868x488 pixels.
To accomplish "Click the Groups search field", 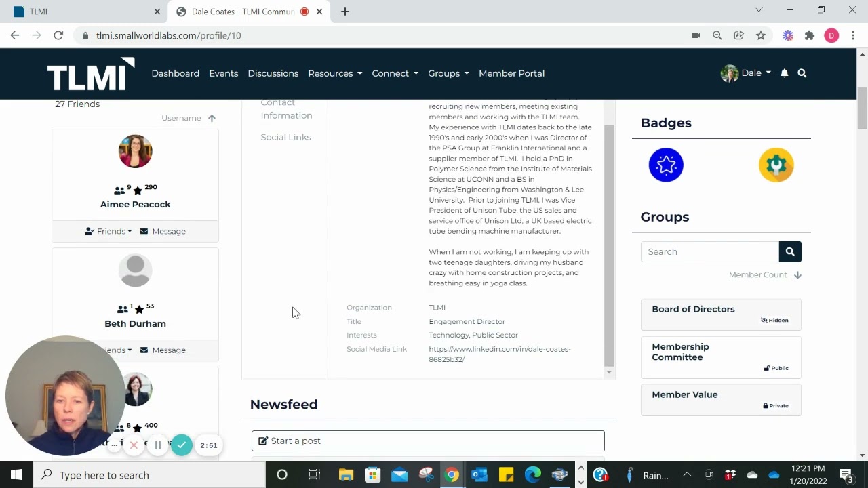I will click(x=710, y=251).
